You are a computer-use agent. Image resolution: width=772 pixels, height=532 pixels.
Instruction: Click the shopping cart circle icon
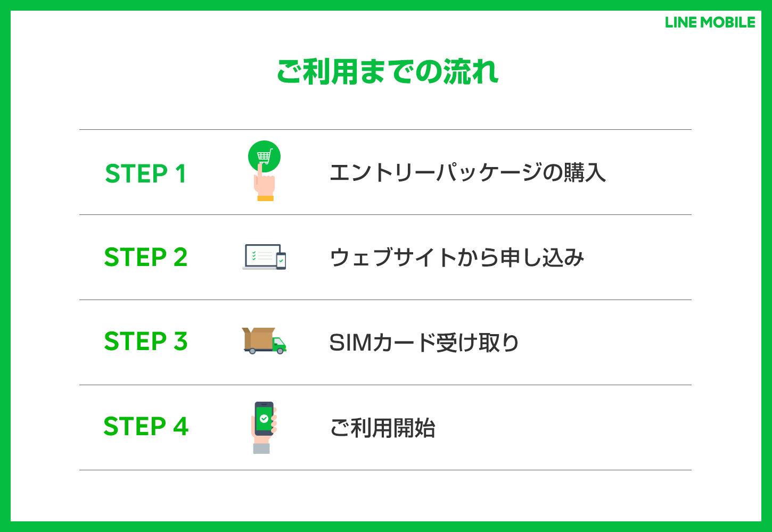(264, 156)
